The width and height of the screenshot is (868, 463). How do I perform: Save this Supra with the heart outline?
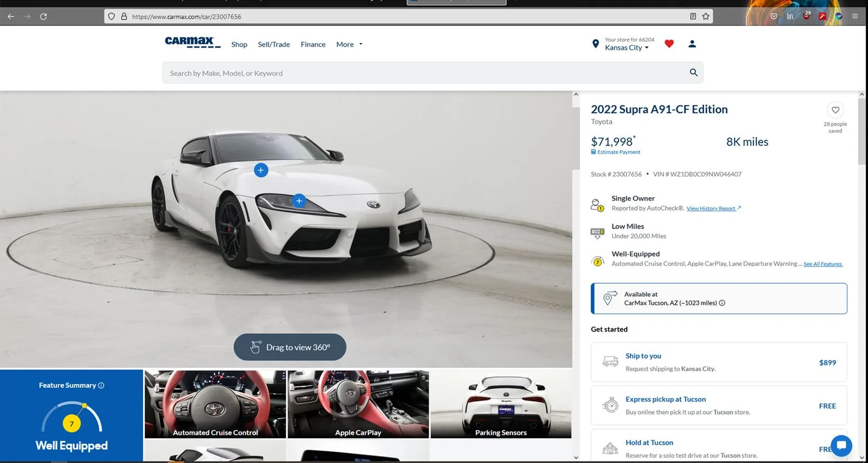click(836, 110)
